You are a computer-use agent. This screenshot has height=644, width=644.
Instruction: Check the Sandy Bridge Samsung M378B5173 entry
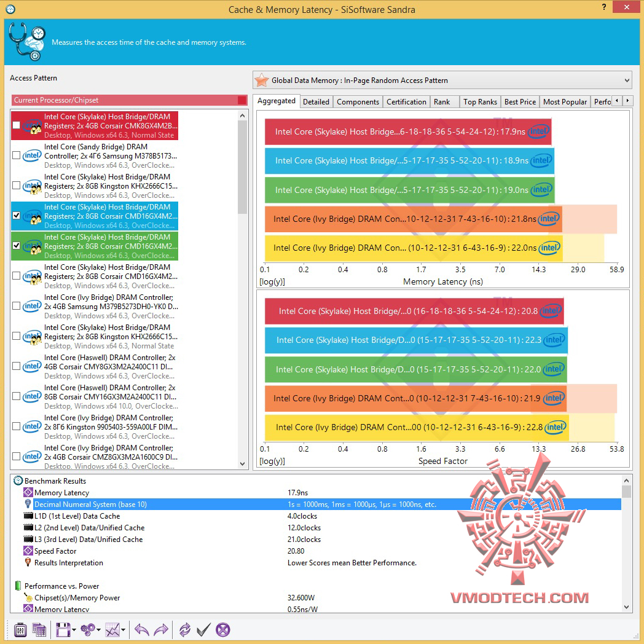click(x=17, y=155)
